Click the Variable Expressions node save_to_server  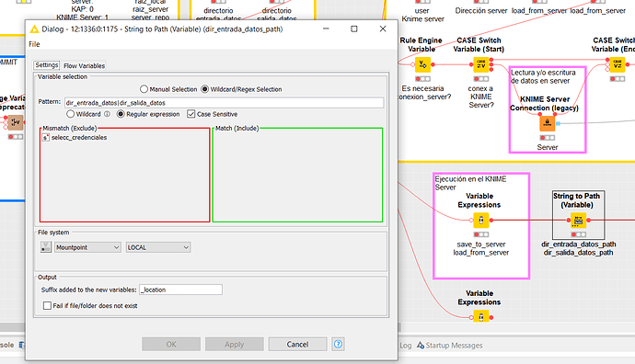(480, 221)
